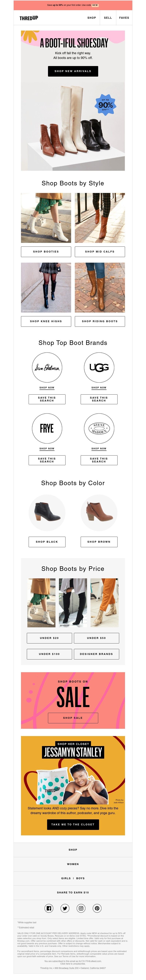Screen dimensions: 146x980
Task: Open ThredUp Instagram icon
Action: coord(81,908)
